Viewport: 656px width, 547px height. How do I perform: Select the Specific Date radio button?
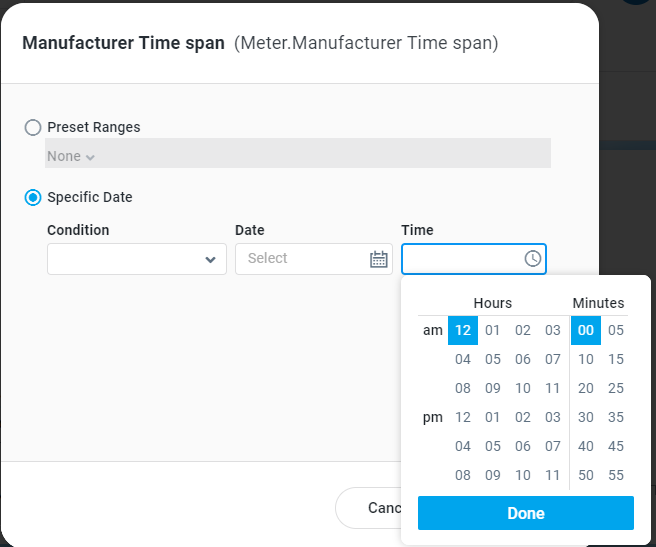[x=33, y=198]
